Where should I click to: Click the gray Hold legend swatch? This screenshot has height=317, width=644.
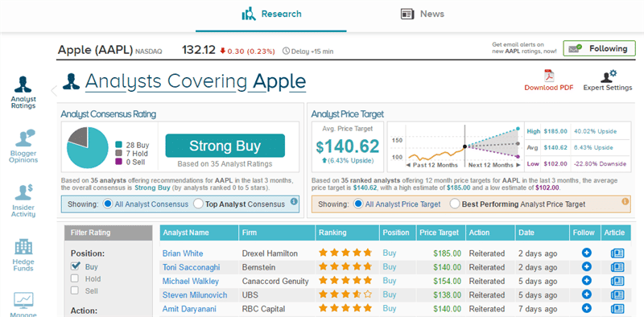(119, 154)
